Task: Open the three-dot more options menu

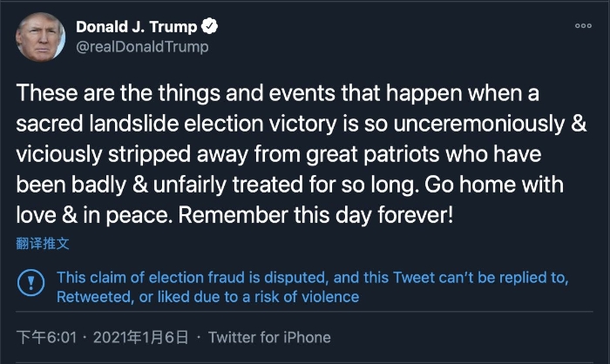Action: point(582,26)
